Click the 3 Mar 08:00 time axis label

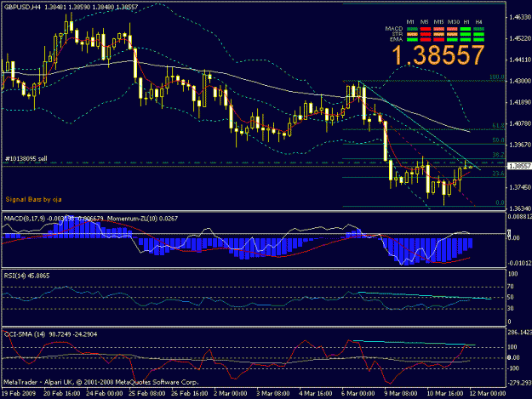(272, 394)
